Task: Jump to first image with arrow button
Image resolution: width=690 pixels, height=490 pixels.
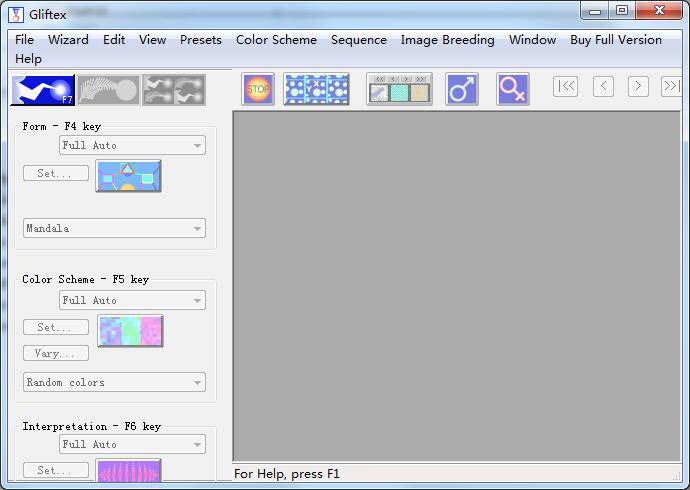Action: (566, 86)
